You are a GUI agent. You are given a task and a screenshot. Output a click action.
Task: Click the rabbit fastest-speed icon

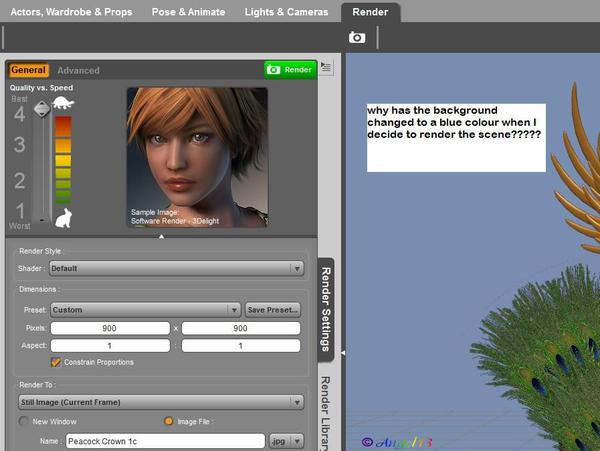point(64,218)
